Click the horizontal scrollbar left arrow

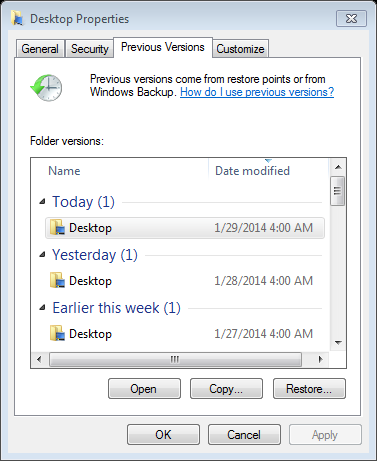pyautogui.click(x=40, y=359)
